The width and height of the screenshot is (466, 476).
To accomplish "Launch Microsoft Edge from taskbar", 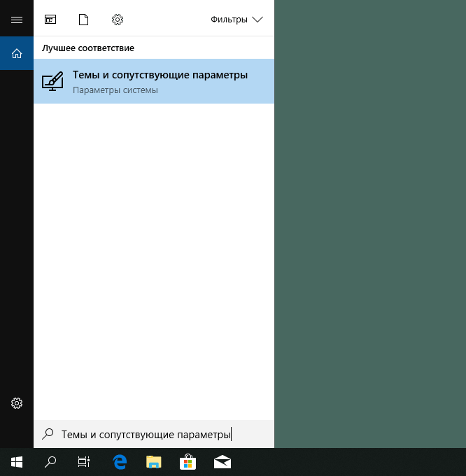I will (120, 462).
